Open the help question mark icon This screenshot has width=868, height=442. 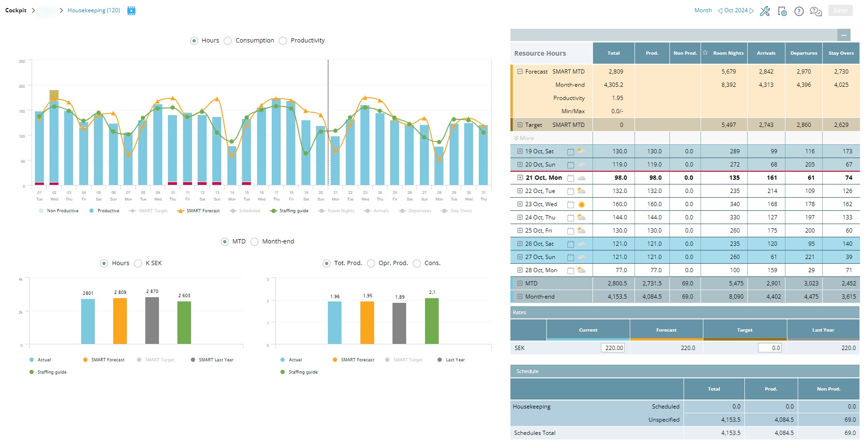coord(799,11)
